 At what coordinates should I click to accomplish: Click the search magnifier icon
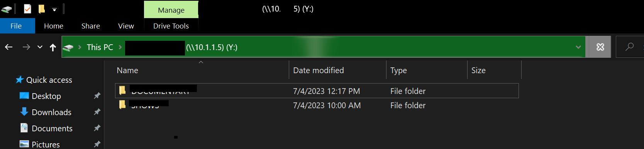[x=629, y=47]
